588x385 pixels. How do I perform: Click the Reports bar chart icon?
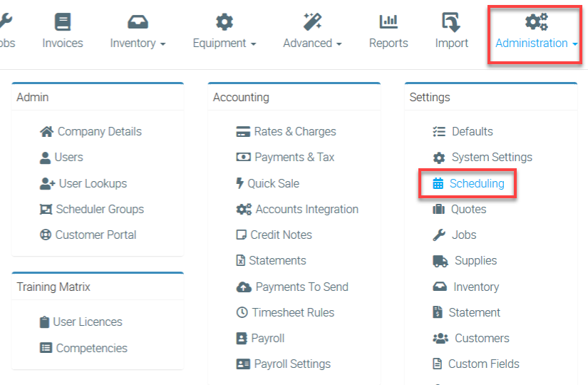coord(388,22)
